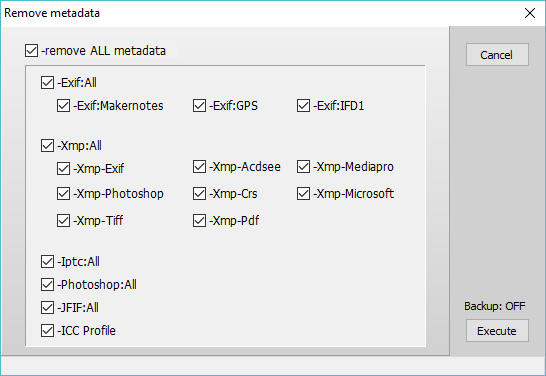Toggle the -Exif:GPS checkbox
Screen dimensions: 546x376
(x=199, y=105)
